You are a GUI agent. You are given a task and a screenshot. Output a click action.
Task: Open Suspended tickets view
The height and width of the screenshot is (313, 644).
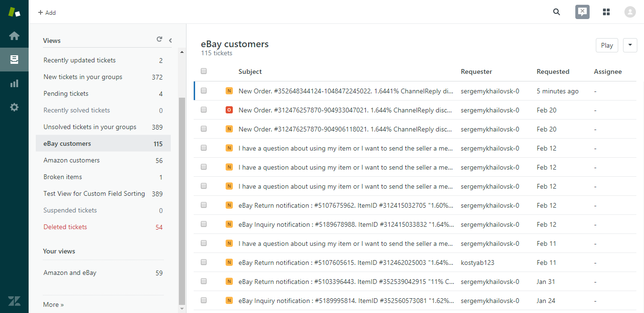point(103,211)
